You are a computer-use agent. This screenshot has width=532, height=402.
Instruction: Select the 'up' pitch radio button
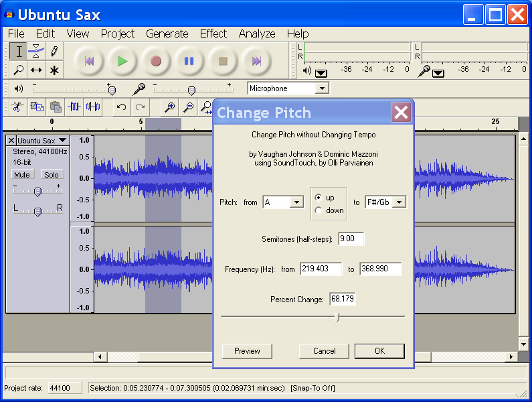click(319, 198)
